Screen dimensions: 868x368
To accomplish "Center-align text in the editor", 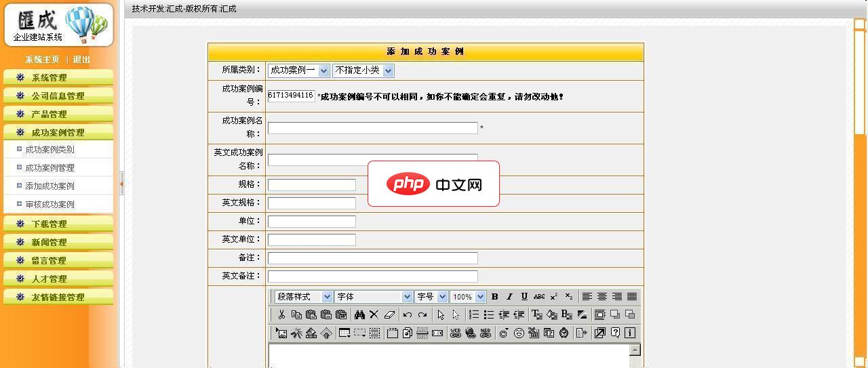I will (x=602, y=296).
